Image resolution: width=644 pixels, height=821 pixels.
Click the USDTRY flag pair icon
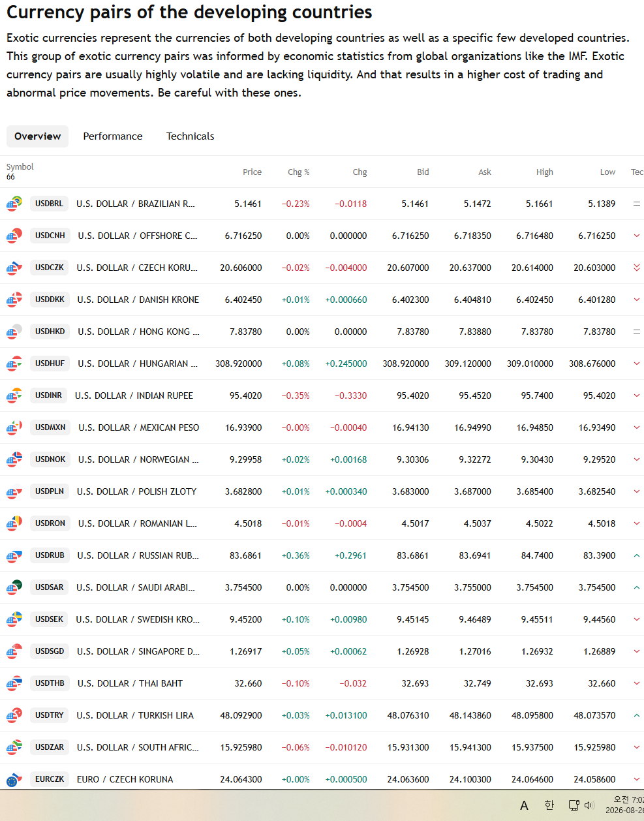[14, 715]
